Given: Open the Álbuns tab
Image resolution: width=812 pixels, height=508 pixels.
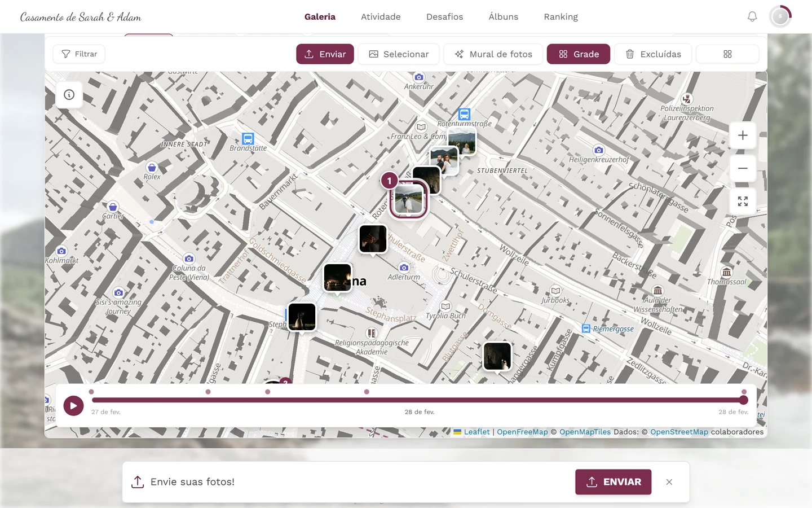Looking at the screenshot, I should pyautogui.click(x=504, y=17).
